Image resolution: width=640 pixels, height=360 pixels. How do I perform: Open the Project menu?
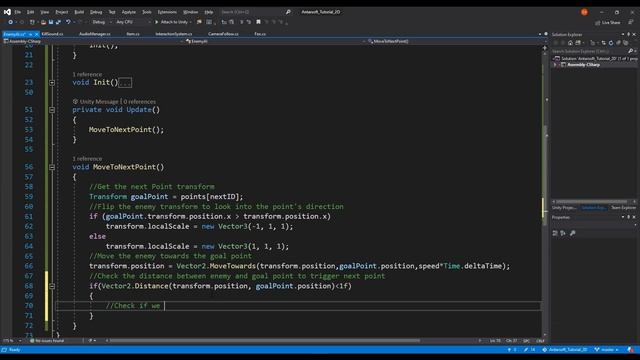pyautogui.click(x=62, y=12)
